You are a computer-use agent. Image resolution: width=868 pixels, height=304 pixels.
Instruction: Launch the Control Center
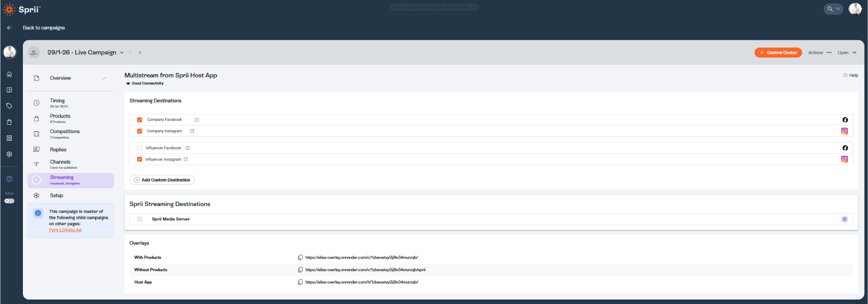coord(778,53)
